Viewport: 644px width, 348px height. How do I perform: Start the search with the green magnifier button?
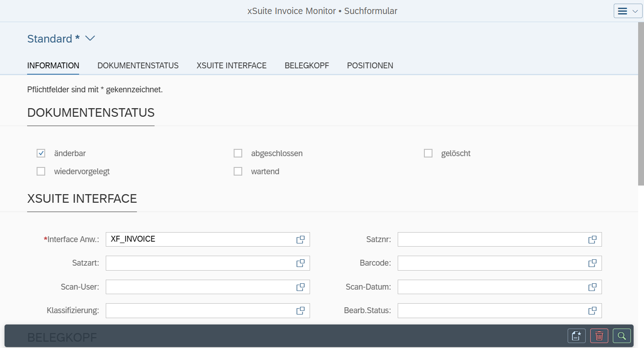621,336
